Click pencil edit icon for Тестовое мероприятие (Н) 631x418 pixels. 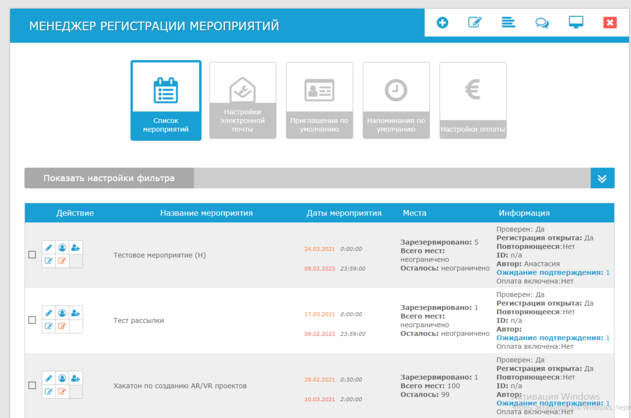49,247
